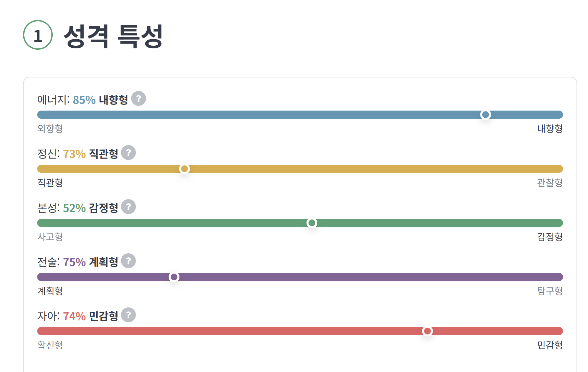Click the 52% 감정형 nature result text

(x=91, y=208)
